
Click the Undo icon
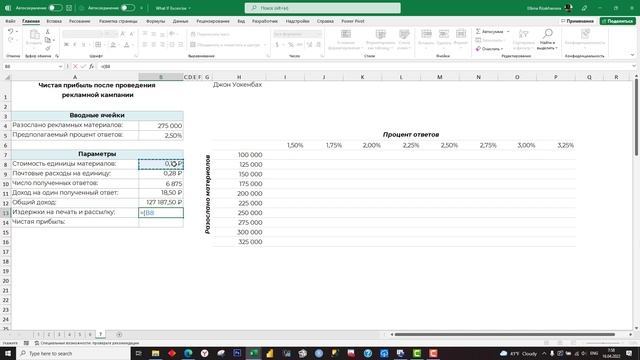(x=11, y=31)
